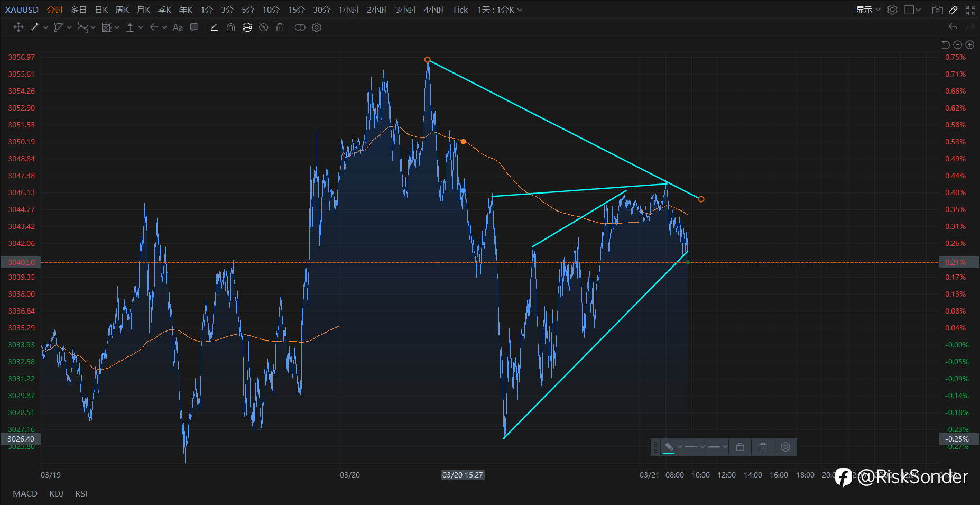Click the screenshot camera icon
The width and height of the screenshot is (980, 505).
coord(937,10)
